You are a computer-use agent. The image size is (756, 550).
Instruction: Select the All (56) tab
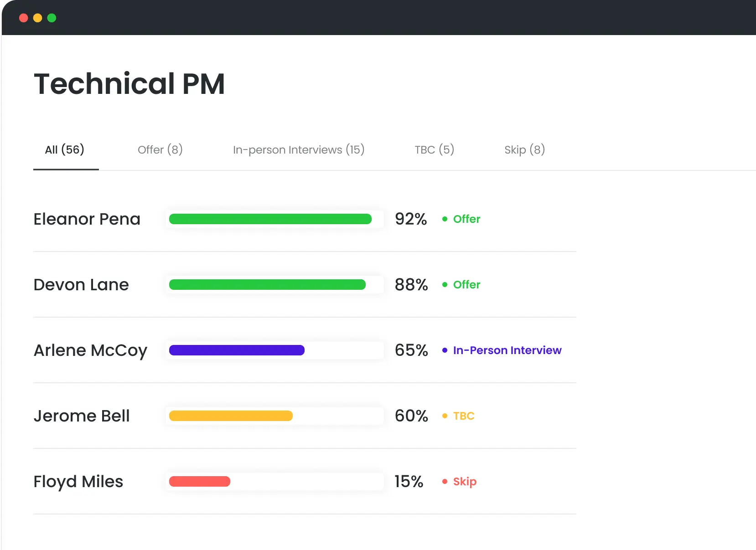pyautogui.click(x=65, y=149)
